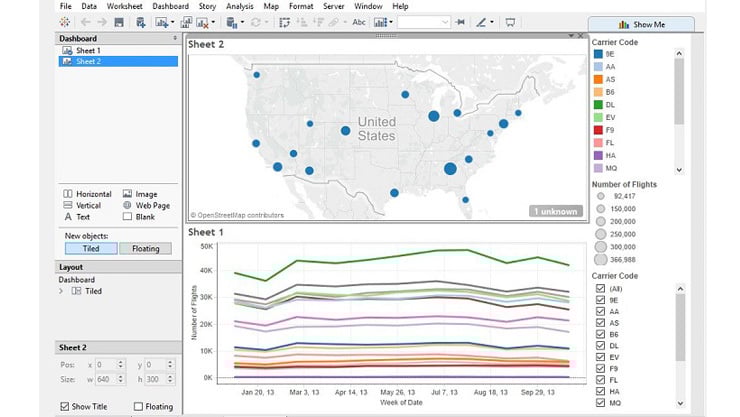This screenshot has height=417, width=740.
Task: Click the Tableau start page logo icon
Action: (x=65, y=22)
